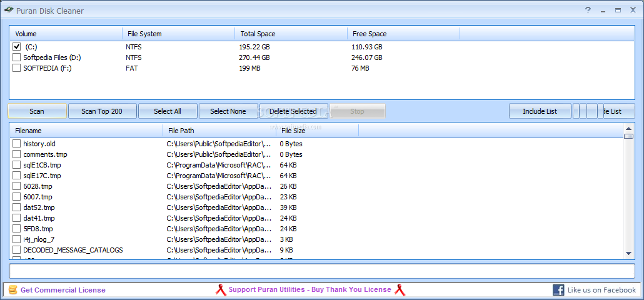Tick the checkbox for comments.tmp

coord(16,154)
